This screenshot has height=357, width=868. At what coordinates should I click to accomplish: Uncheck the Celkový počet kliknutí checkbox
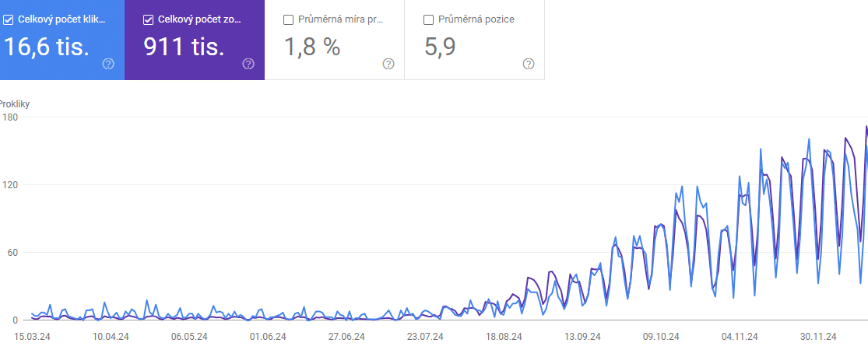pos(9,20)
